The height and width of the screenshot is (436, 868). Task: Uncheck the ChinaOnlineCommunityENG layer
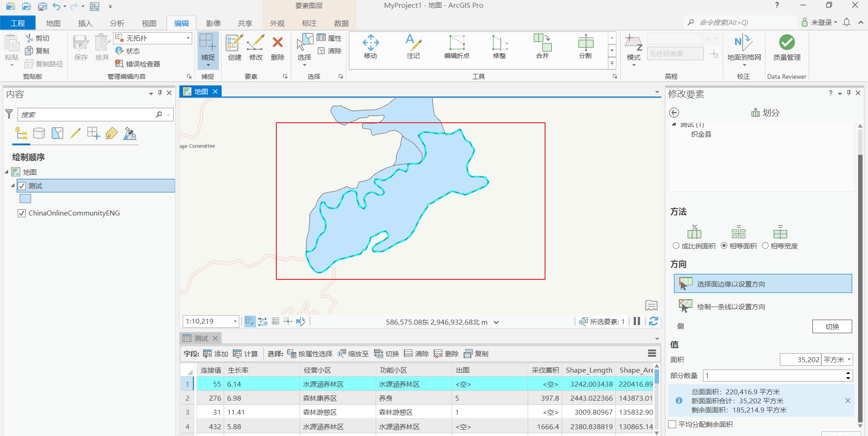tap(21, 213)
